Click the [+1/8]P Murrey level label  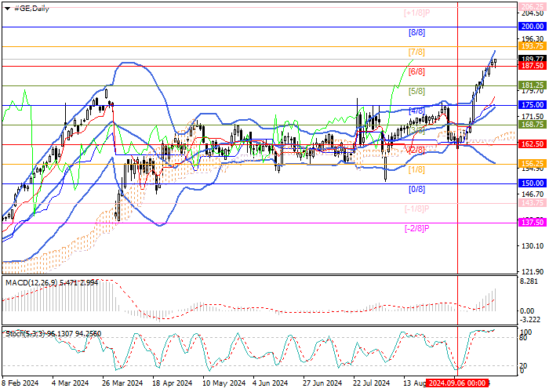(416, 13)
